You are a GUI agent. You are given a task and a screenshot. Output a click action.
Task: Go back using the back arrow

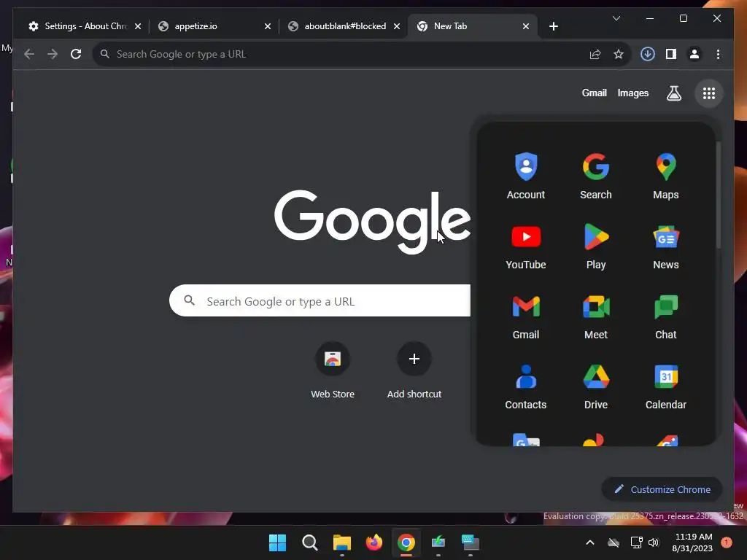29,54
